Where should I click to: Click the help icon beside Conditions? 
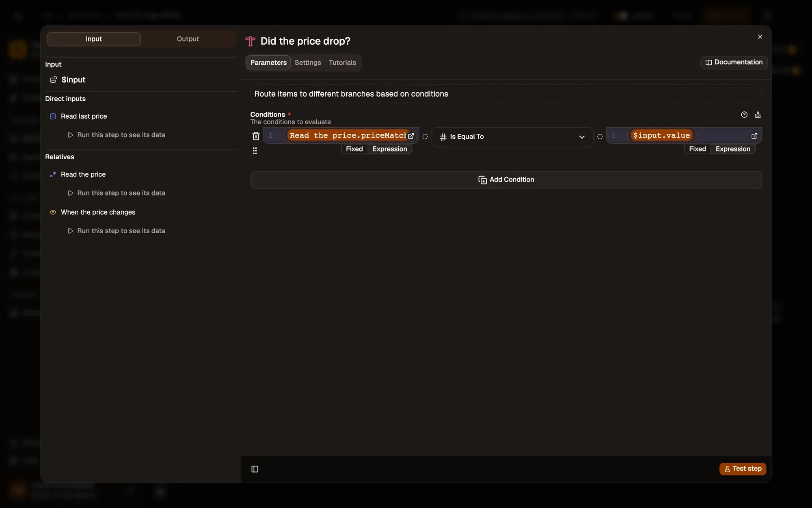click(744, 115)
